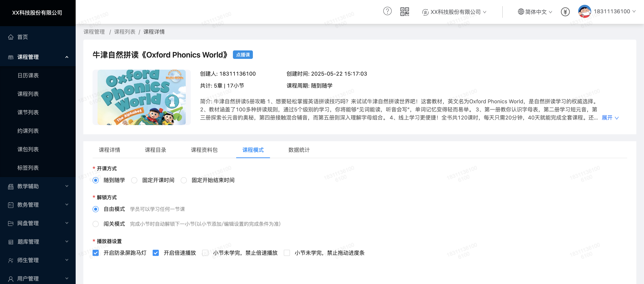The image size is (644, 284).
Task: Open the help question mark icon
Action: [x=387, y=12]
